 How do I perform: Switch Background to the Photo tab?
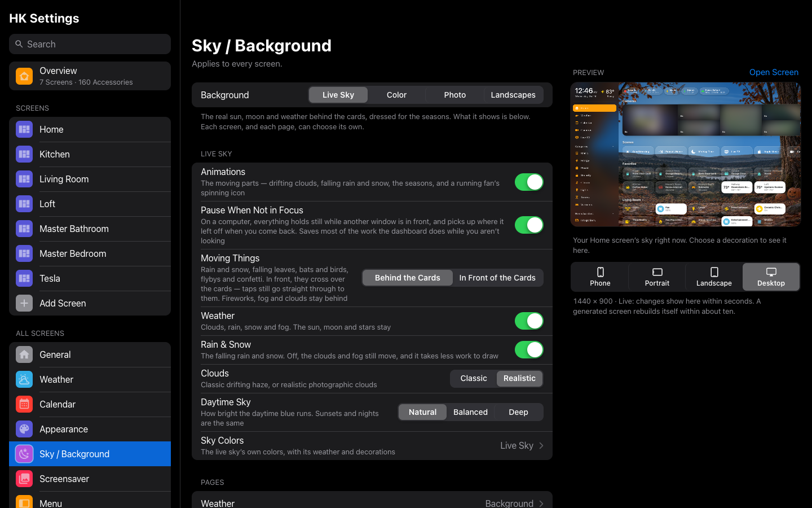click(x=454, y=95)
